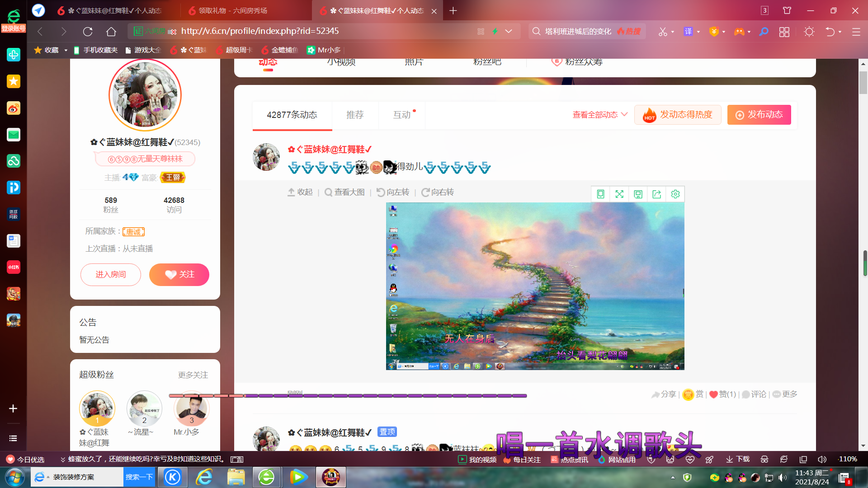Viewport: 868px width, 488px height.
Task: Expand the undo history dropdown arrow
Action: pos(840,32)
